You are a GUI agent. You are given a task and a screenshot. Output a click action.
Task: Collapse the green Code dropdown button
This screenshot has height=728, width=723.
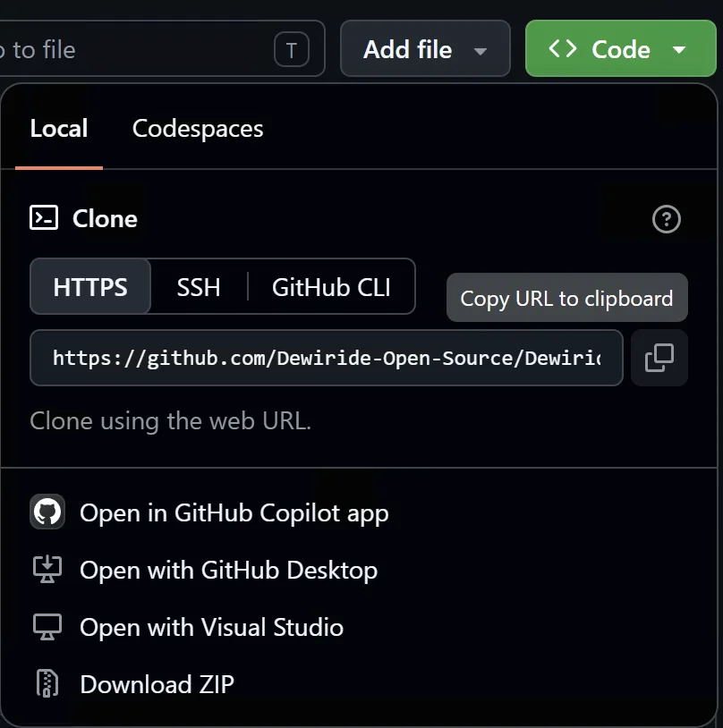tap(620, 49)
